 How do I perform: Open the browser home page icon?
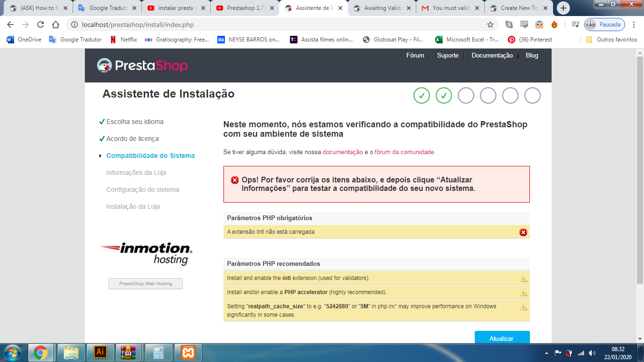56,25
